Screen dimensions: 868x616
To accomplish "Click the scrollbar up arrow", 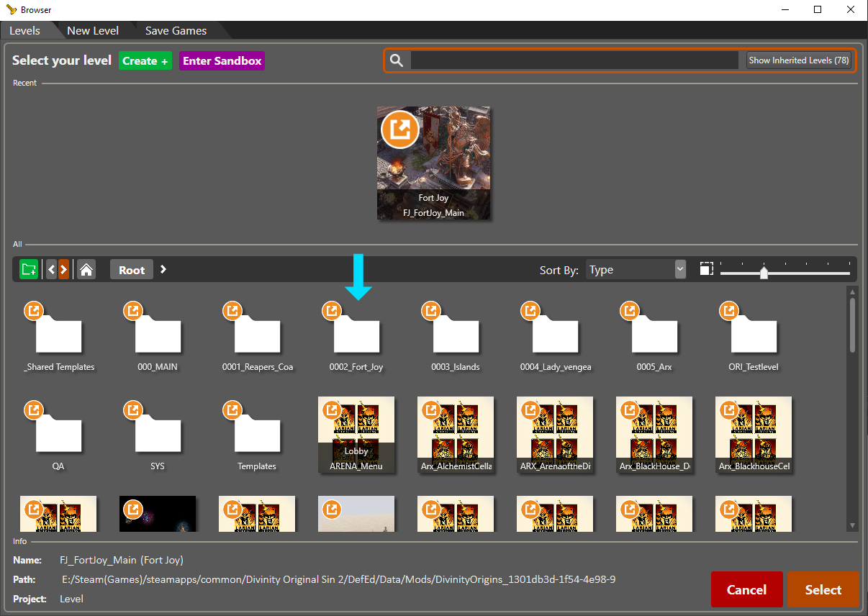I will point(852,292).
